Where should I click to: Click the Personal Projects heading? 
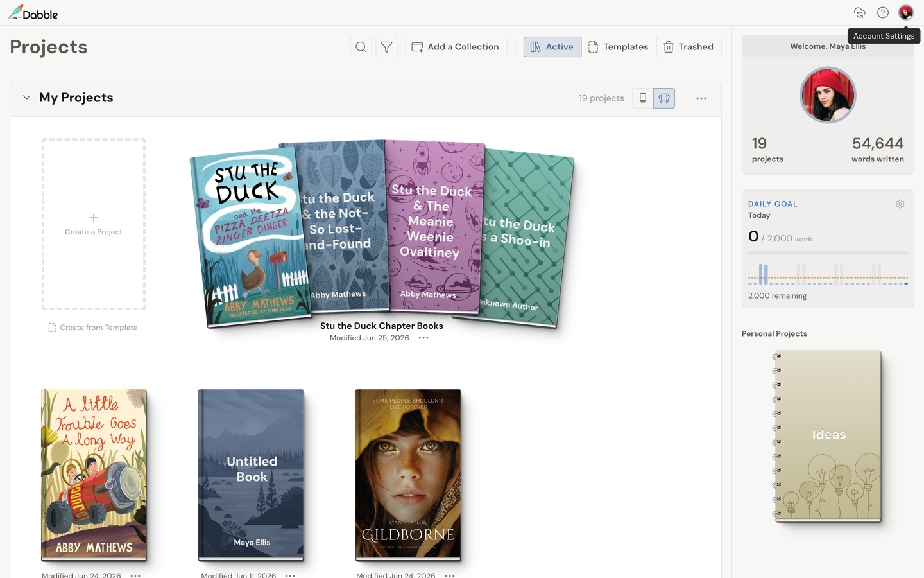tap(774, 334)
